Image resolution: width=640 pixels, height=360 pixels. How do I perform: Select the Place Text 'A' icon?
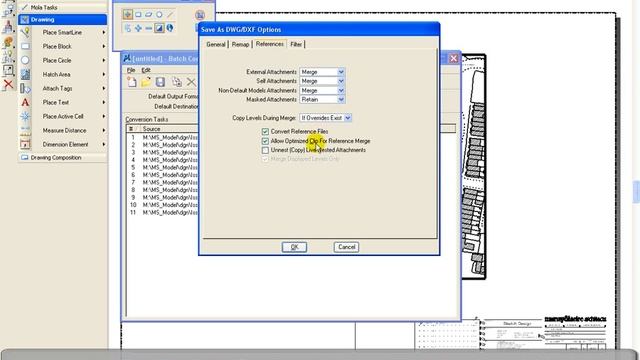tap(25, 102)
